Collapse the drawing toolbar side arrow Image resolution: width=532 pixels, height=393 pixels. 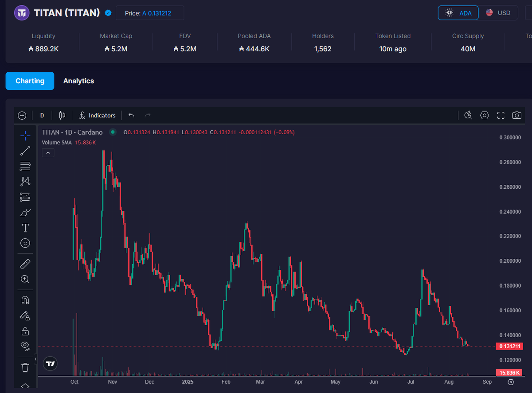click(x=35, y=359)
